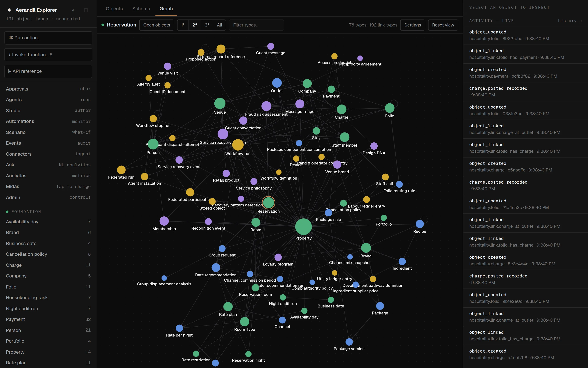Image resolution: width=588 pixels, height=368 pixels.
Task: Click Run action command field
Action: pos(48,38)
